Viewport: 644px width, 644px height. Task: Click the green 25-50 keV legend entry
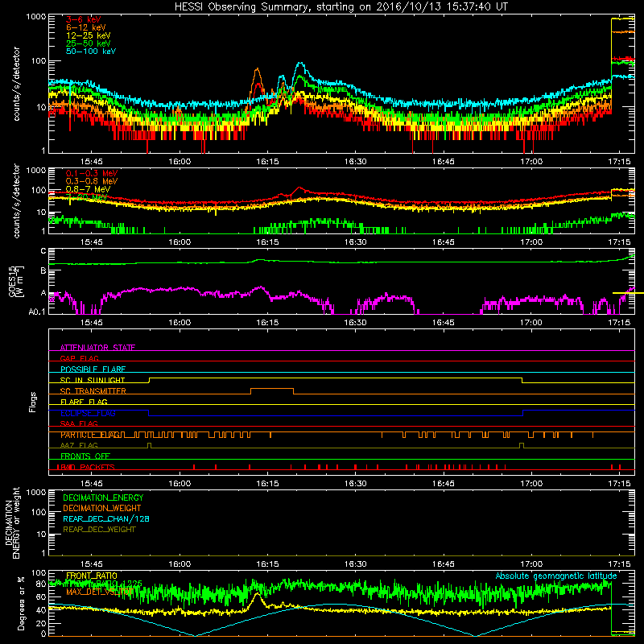89,43
